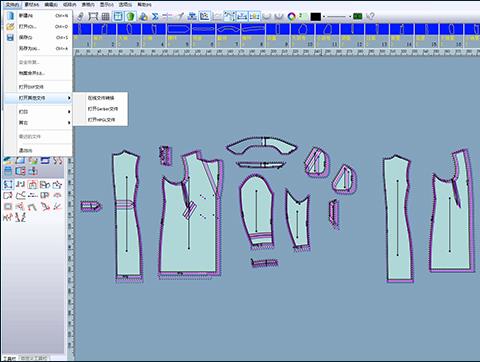This screenshot has height=362, width=480.
Task: Open the Options (O) menu in the menu bar
Action: point(125,5)
